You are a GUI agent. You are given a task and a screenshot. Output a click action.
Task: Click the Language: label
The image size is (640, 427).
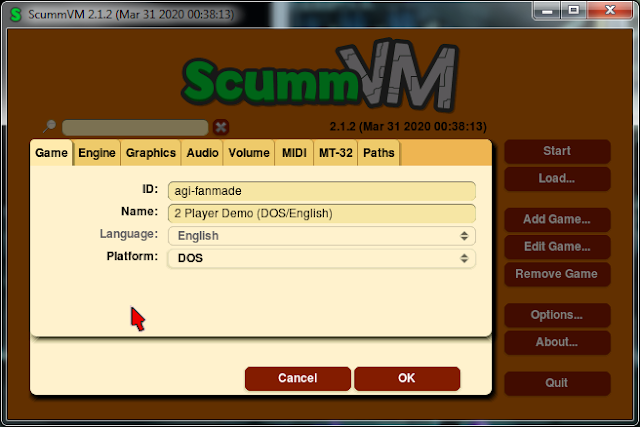129,234
